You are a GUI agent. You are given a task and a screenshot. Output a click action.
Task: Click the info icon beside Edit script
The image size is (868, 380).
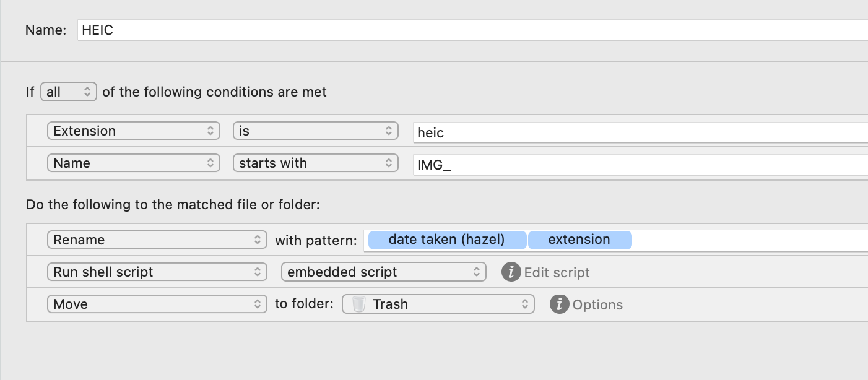(x=511, y=272)
